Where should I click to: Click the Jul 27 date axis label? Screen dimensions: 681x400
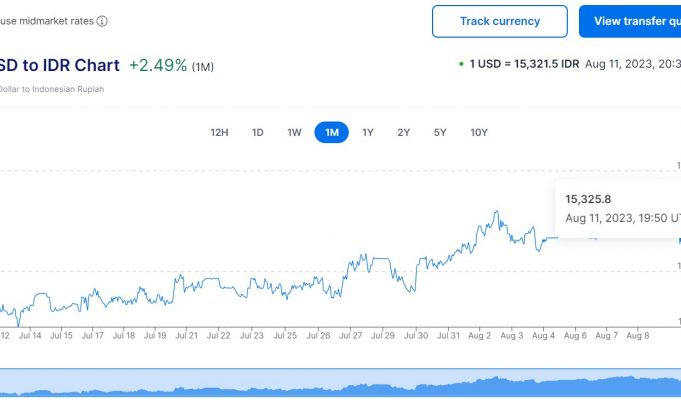pos(350,336)
